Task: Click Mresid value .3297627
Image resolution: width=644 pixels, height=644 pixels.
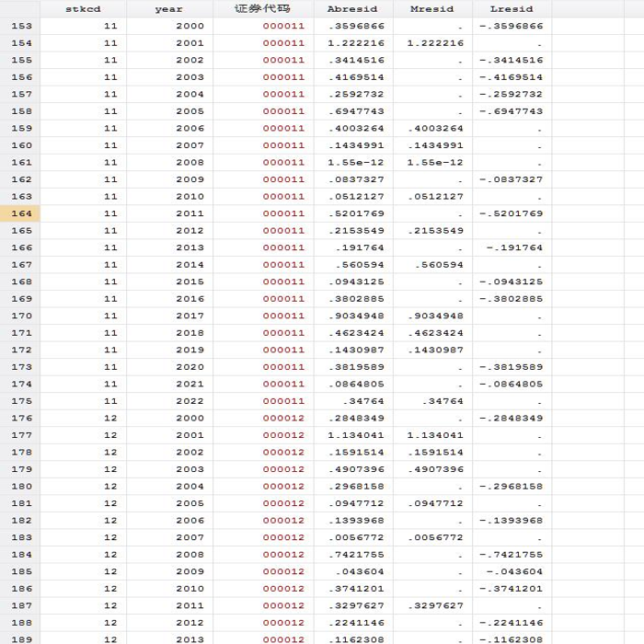Action: pyautogui.click(x=436, y=605)
